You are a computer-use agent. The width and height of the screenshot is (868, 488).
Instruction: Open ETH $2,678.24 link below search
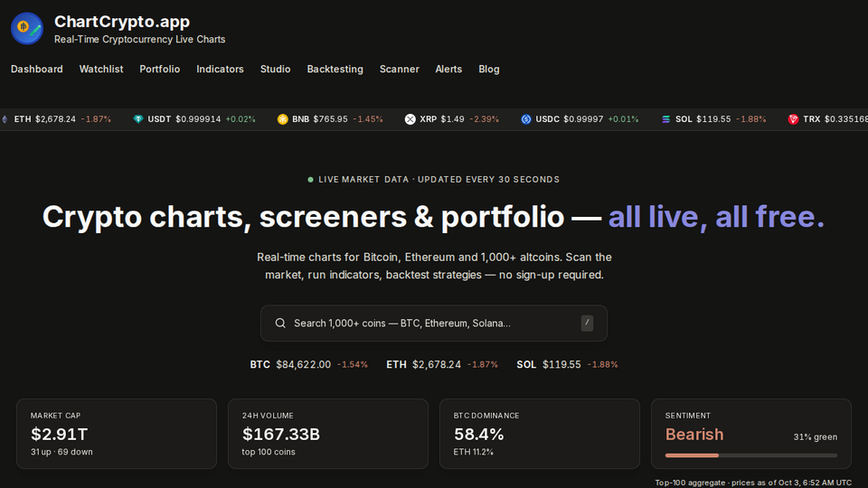coord(442,364)
